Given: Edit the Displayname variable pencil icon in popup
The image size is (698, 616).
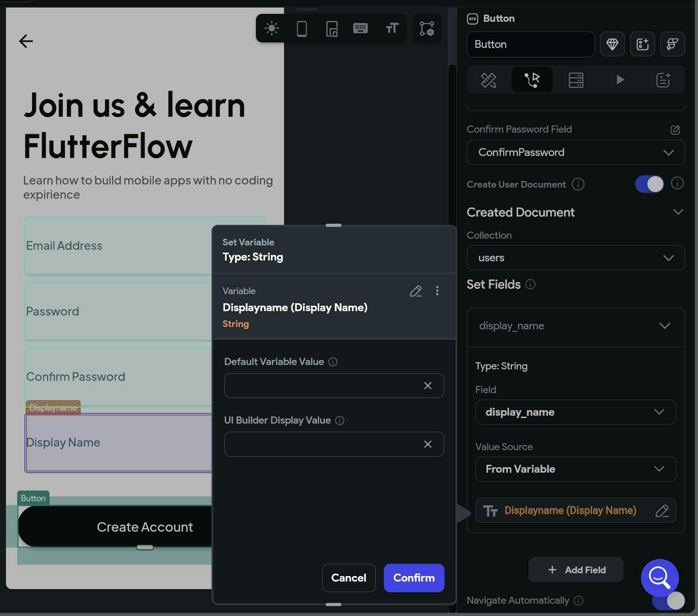Looking at the screenshot, I should pos(416,291).
